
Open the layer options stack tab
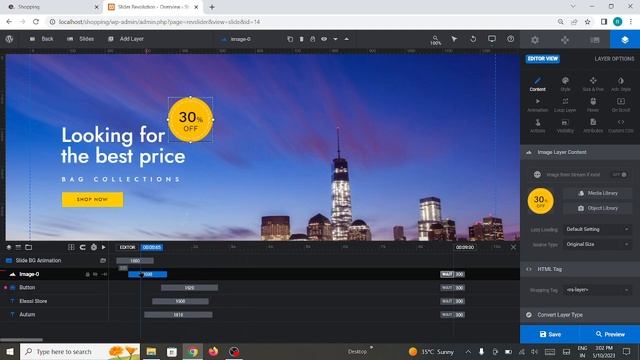(x=625, y=40)
